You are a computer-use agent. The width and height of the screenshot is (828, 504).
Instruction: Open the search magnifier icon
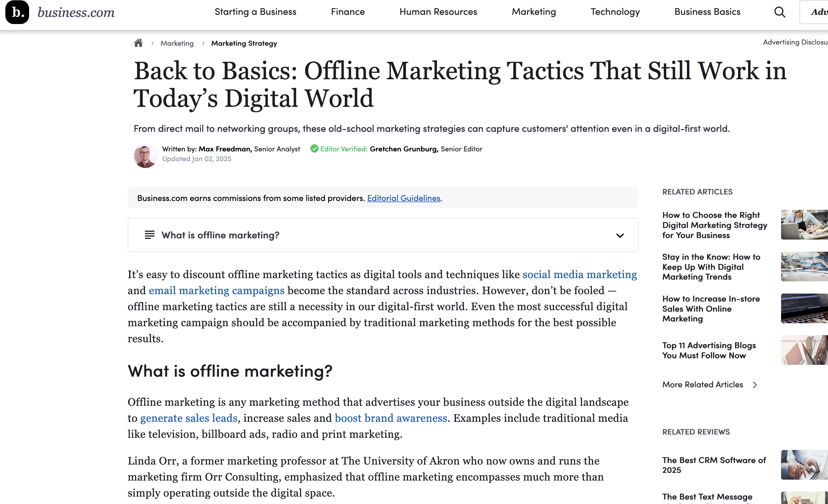coord(780,12)
